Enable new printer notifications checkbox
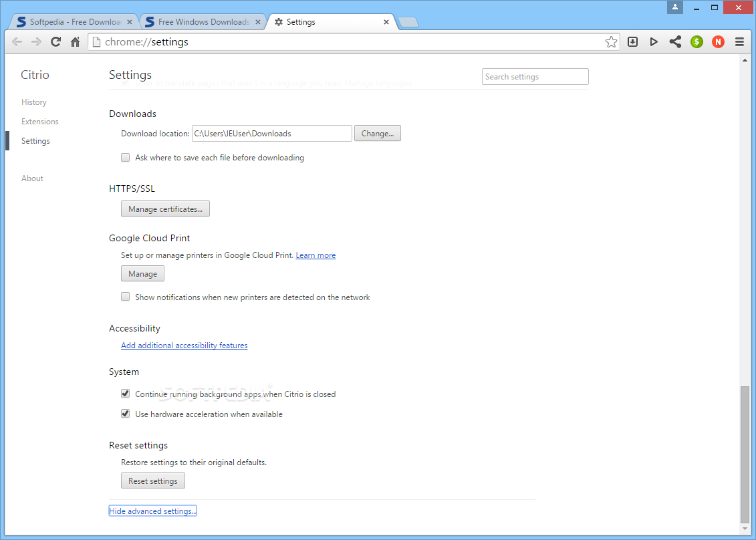The height and width of the screenshot is (540, 756). click(x=126, y=297)
